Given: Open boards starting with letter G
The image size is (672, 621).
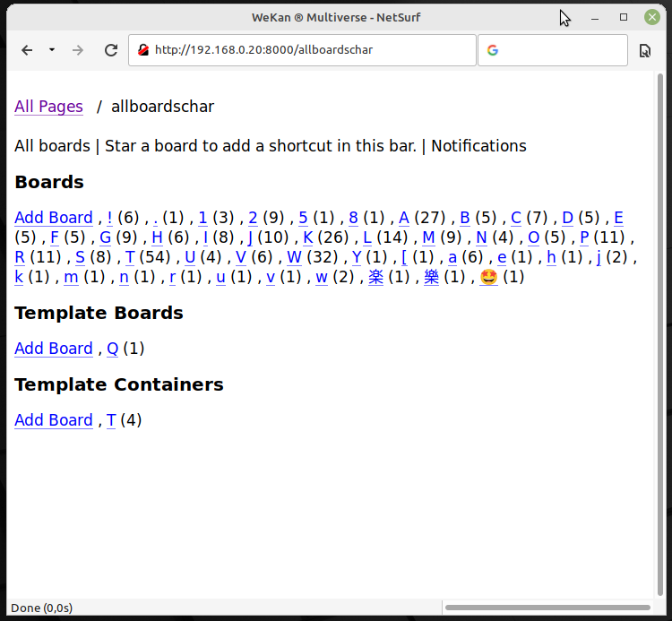Looking at the screenshot, I should (105, 237).
